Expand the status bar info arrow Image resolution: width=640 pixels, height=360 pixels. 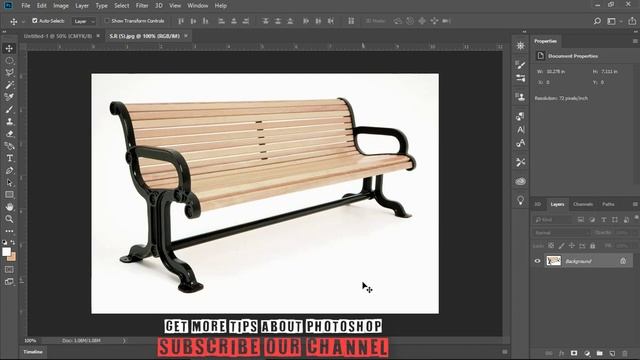tap(124, 340)
